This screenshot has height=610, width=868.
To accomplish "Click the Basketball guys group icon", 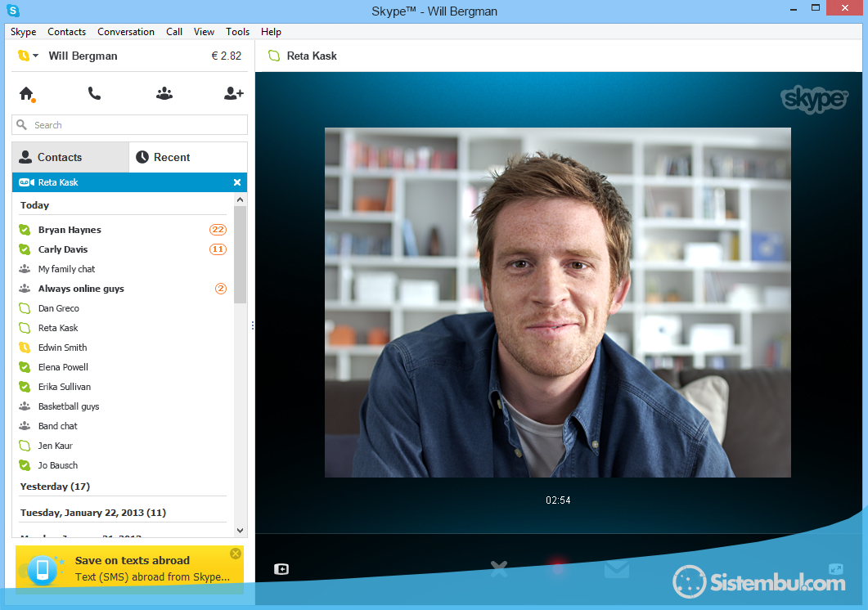I will click(25, 406).
